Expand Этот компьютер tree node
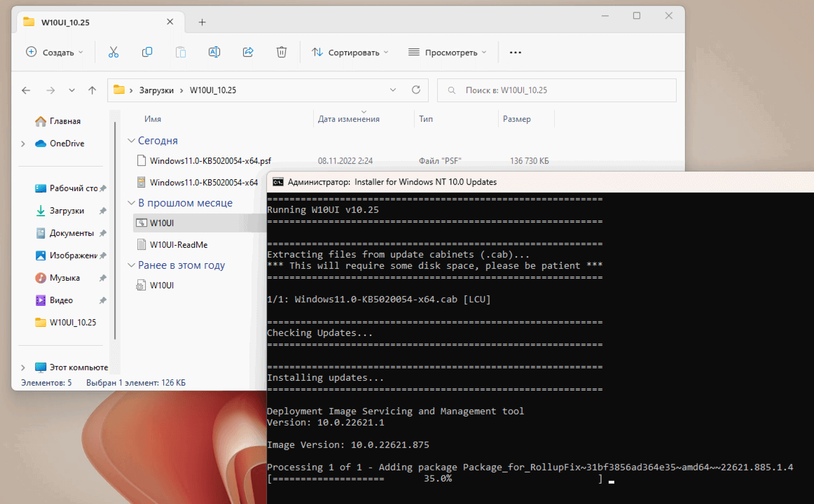 [x=23, y=367]
